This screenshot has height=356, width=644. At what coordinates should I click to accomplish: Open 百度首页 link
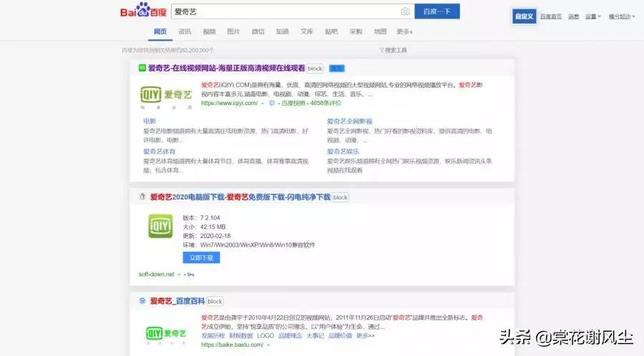click(x=551, y=16)
